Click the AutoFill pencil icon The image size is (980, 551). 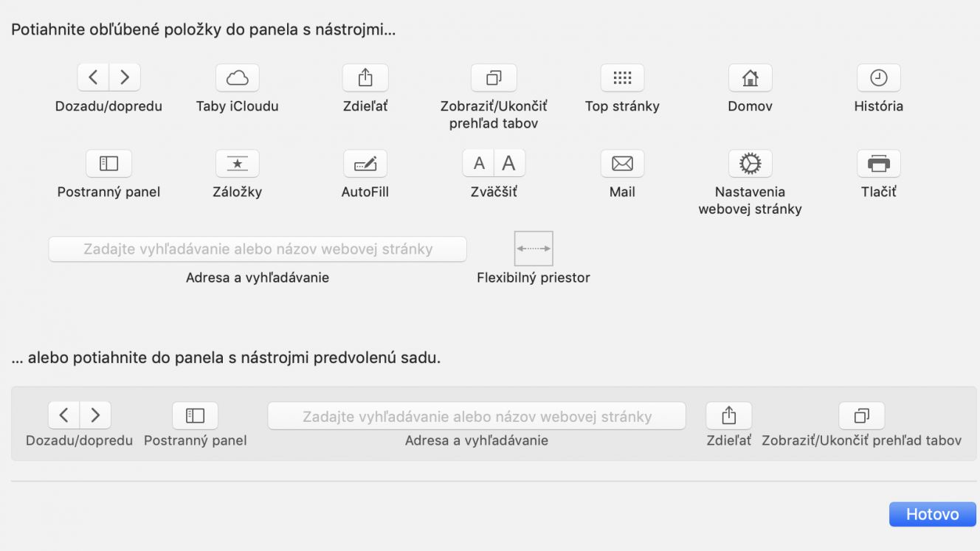pyautogui.click(x=365, y=164)
